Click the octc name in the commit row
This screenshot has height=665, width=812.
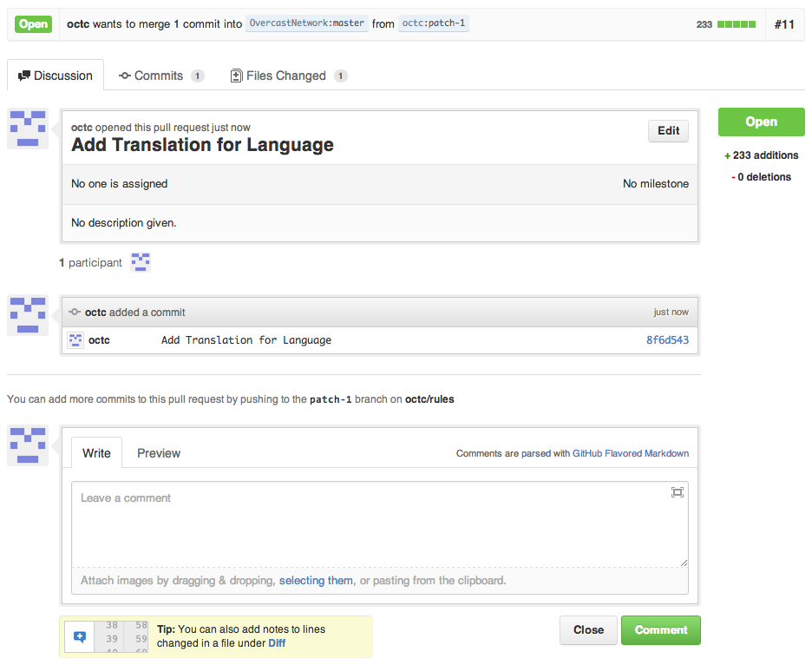point(99,340)
